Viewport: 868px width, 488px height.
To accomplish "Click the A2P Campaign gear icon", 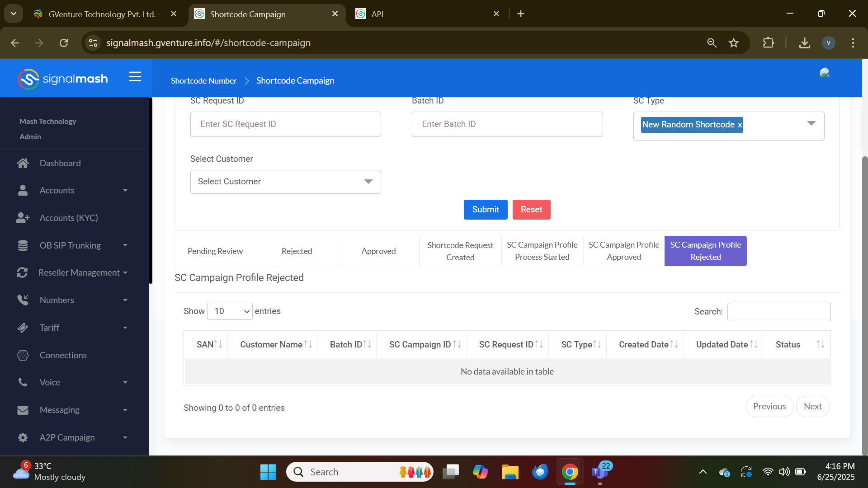I will 23,437.
